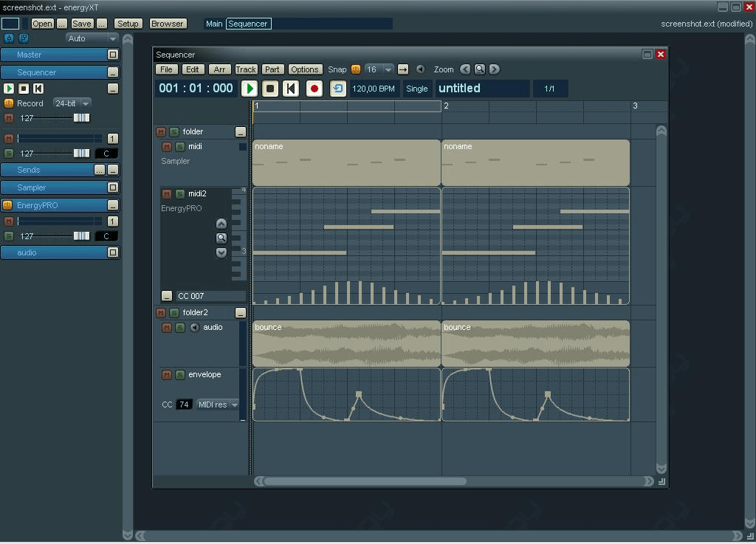Viewport: 756px width, 544px height.
Task: Open the Options menu in Sequencer
Action: [x=304, y=69]
